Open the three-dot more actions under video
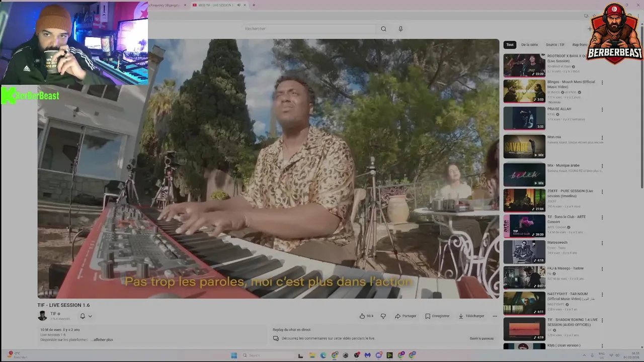The height and width of the screenshot is (362, 644). tap(495, 316)
